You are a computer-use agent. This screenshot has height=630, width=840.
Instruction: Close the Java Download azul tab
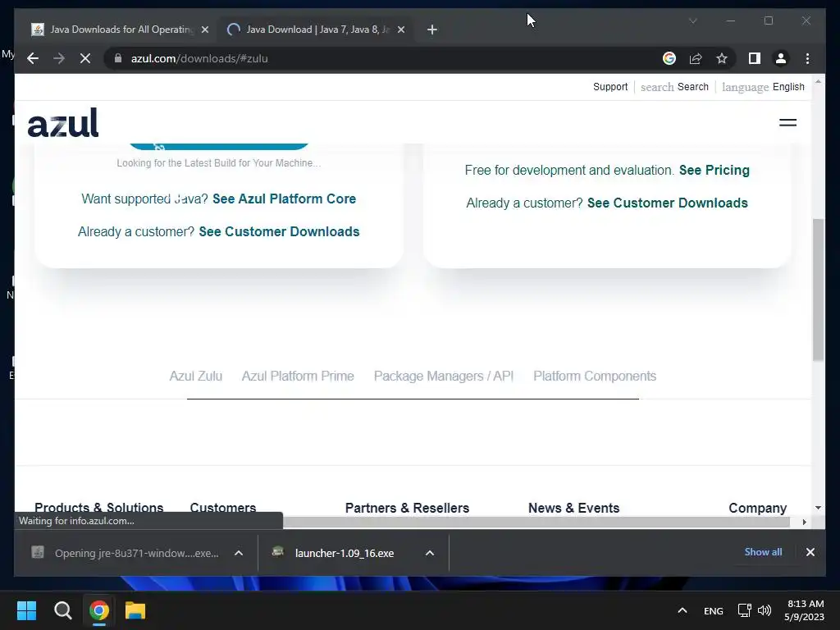tap(401, 30)
